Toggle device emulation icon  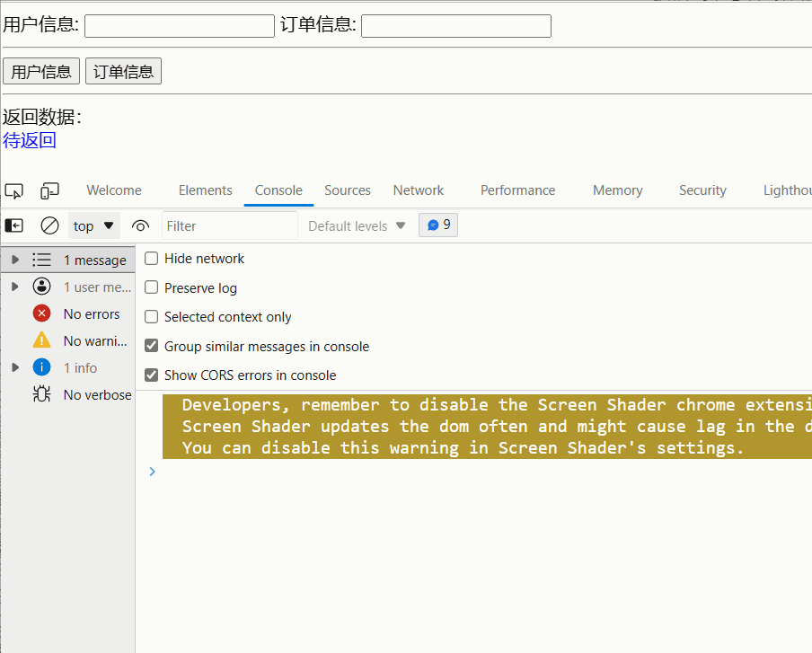coord(49,191)
